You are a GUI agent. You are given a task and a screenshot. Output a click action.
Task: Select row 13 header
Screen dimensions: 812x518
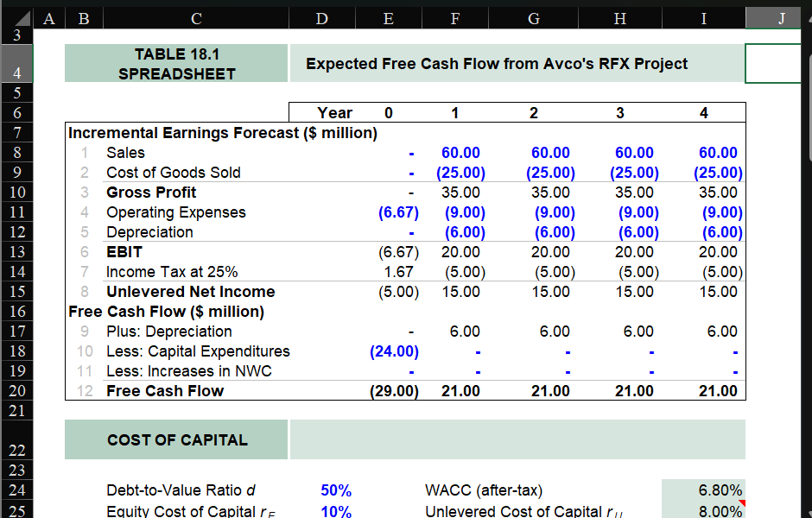click(16, 251)
